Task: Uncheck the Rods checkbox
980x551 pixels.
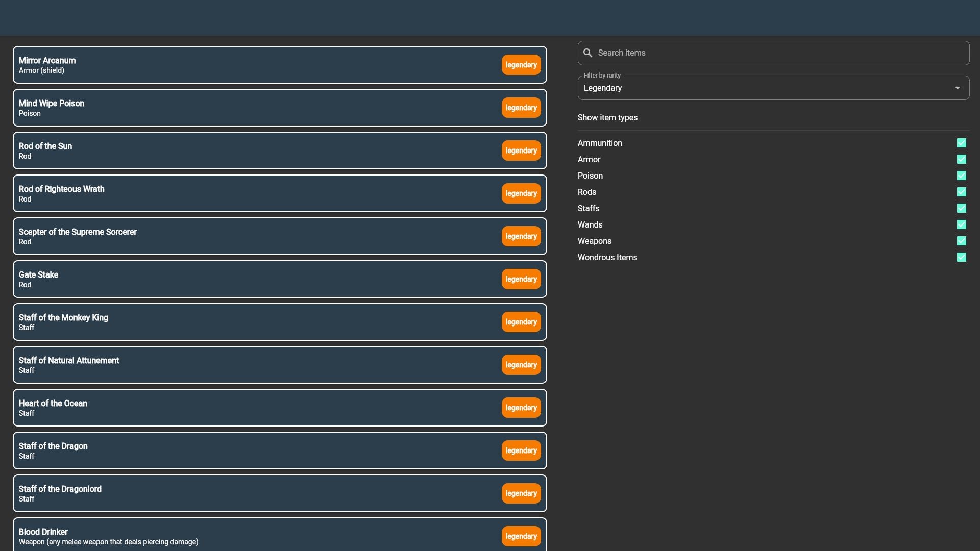Action: point(961,192)
